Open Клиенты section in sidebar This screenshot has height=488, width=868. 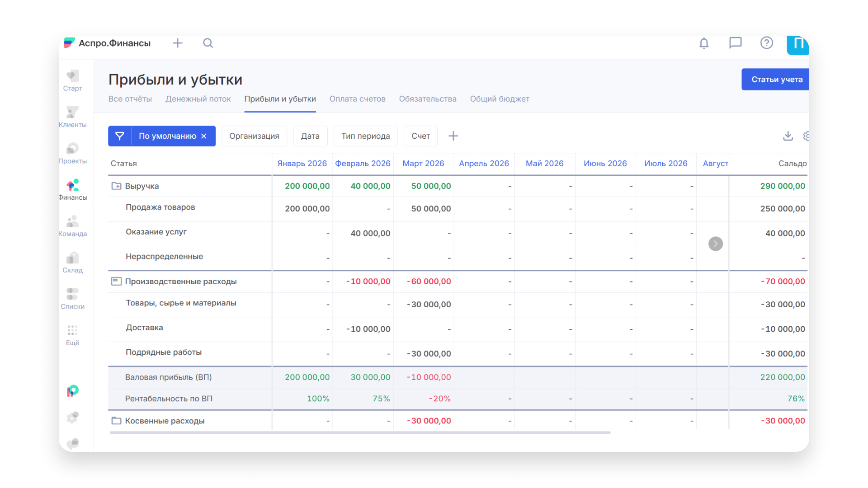(72, 117)
